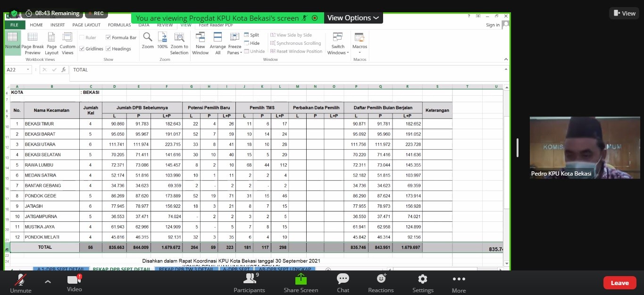Open the Freeze Panes dropdown

point(234,43)
